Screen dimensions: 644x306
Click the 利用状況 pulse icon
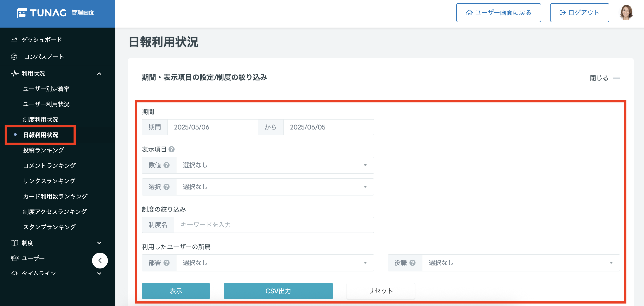[x=14, y=73]
